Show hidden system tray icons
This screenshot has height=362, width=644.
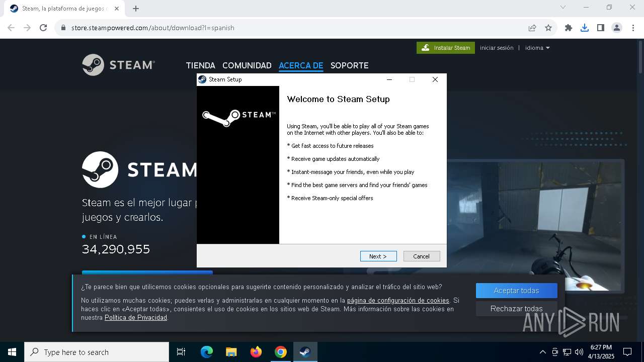542,352
